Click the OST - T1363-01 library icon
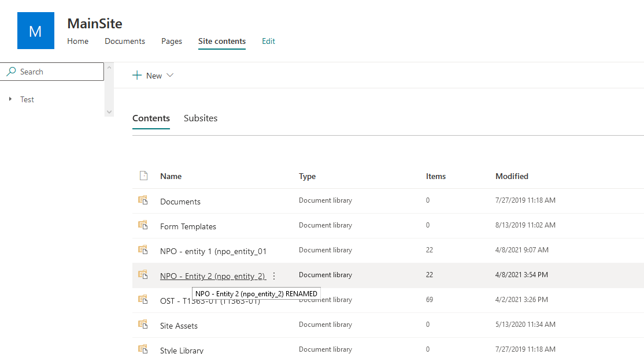The image size is (644, 354). pos(143,300)
